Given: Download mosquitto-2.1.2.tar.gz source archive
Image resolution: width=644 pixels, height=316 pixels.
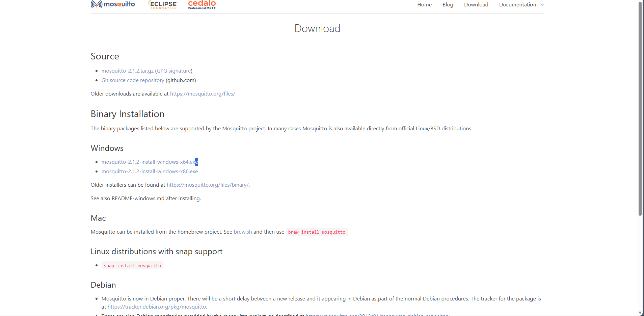Looking at the screenshot, I should [x=128, y=71].
